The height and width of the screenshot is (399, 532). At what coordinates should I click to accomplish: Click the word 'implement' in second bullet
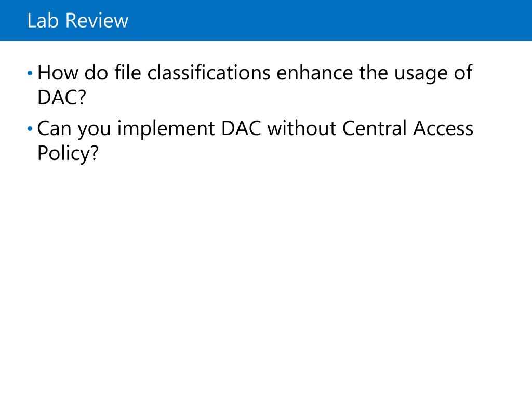click(x=166, y=129)
